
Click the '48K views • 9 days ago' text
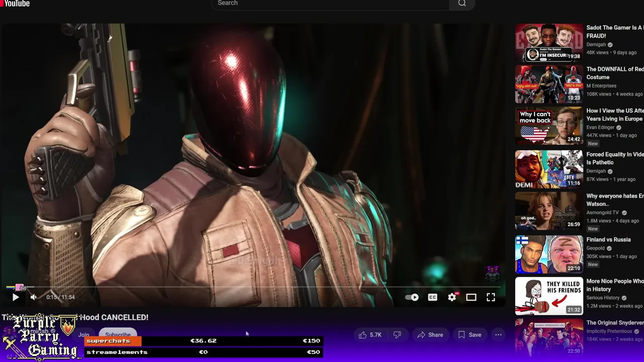coord(611,52)
